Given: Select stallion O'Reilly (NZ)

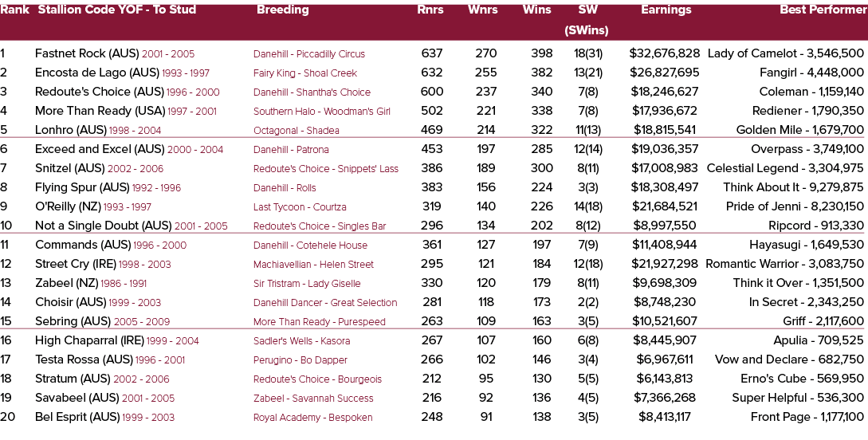Looking at the screenshot, I should pos(68,206).
